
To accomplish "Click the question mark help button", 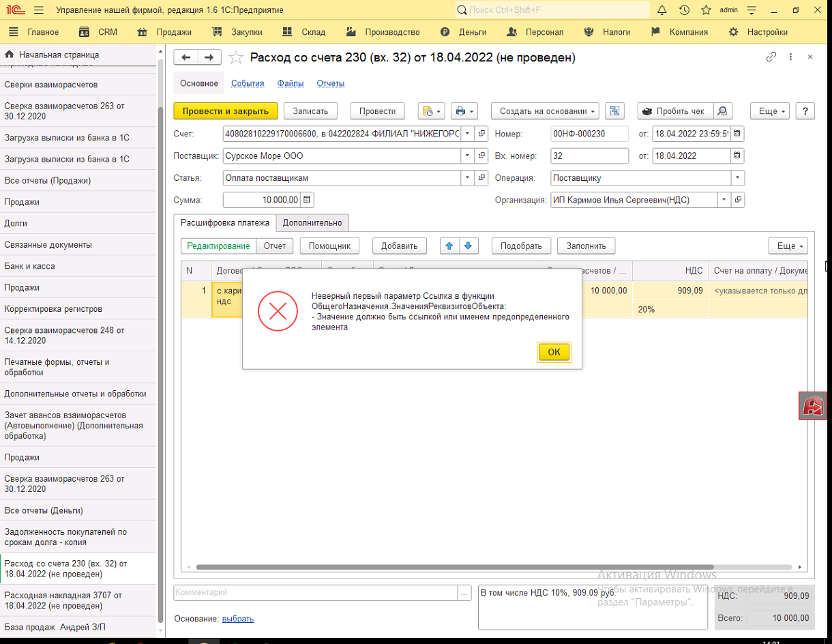I will (x=805, y=111).
